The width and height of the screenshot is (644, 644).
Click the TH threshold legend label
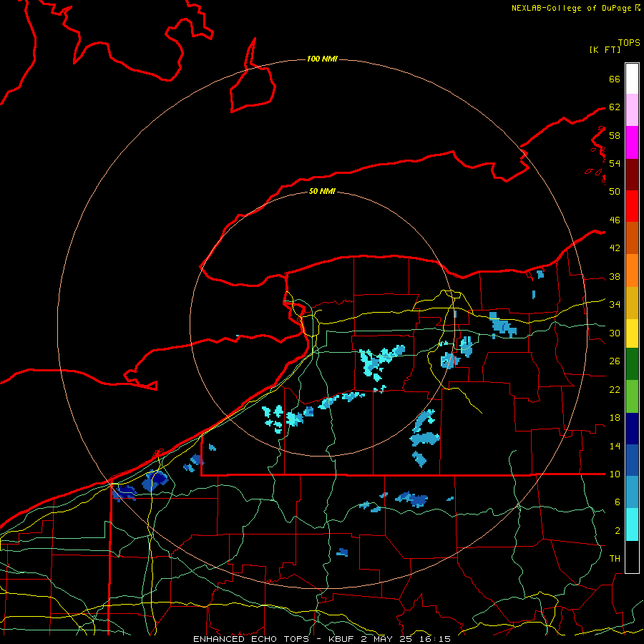[x=615, y=559]
